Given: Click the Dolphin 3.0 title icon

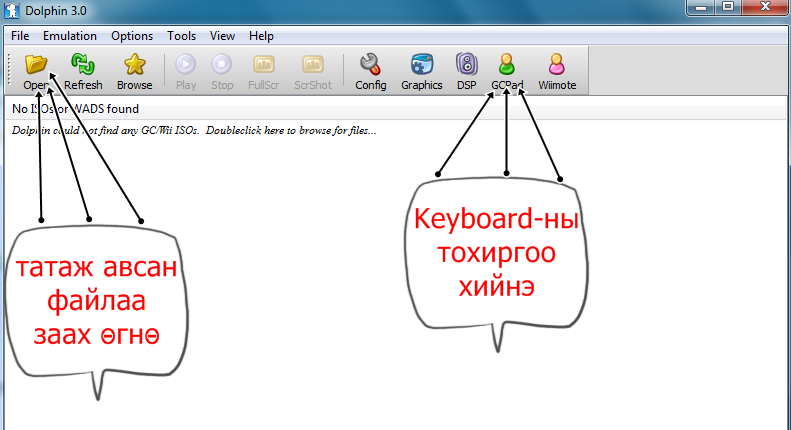Looking at the screenshot, I should click(12, 11).
